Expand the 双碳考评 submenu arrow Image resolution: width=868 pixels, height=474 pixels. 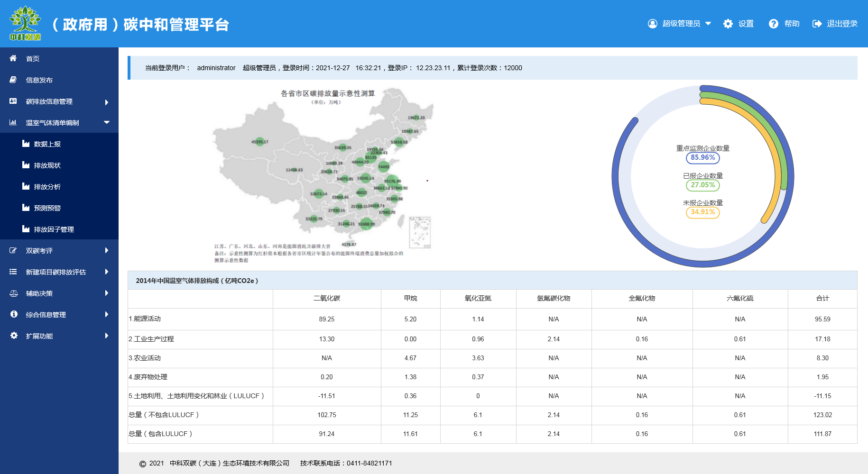(107, 250)
